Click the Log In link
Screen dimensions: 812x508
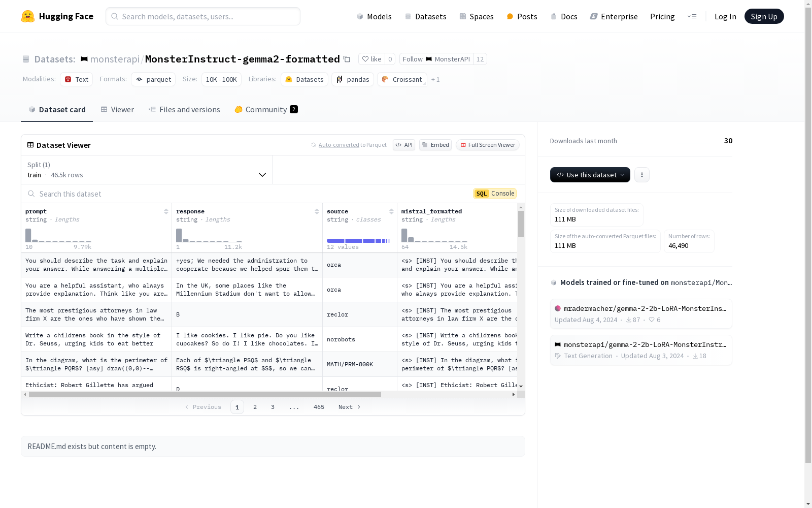click(x=725, y=16)
